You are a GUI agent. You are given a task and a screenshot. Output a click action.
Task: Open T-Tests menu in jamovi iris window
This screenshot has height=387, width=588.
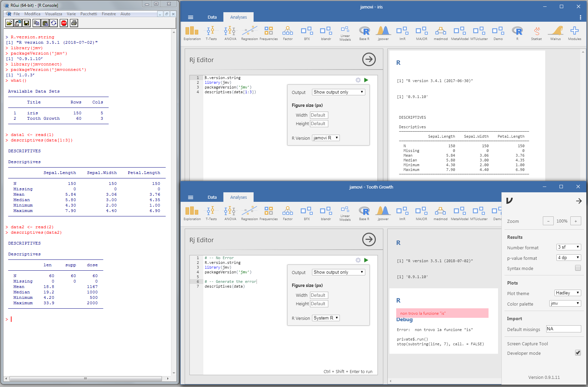pyautogui.click(x=211, y=33)
